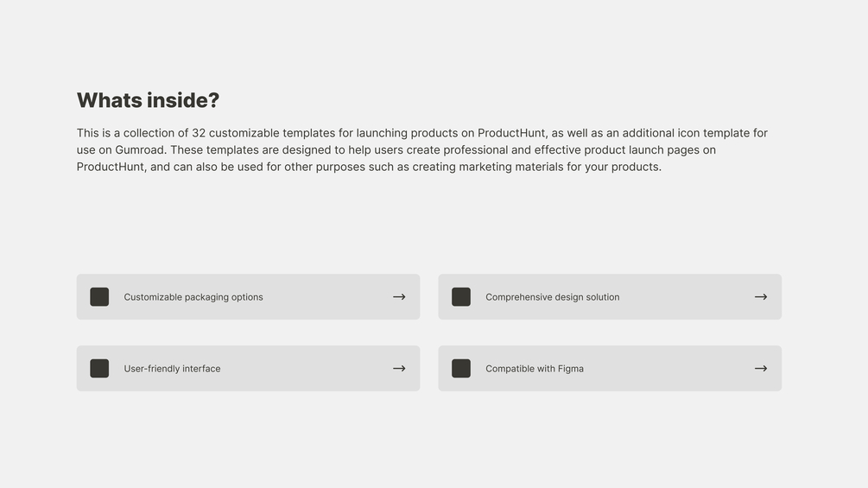Click the first ProductHunt mention in the paragraph

(512, 133)
